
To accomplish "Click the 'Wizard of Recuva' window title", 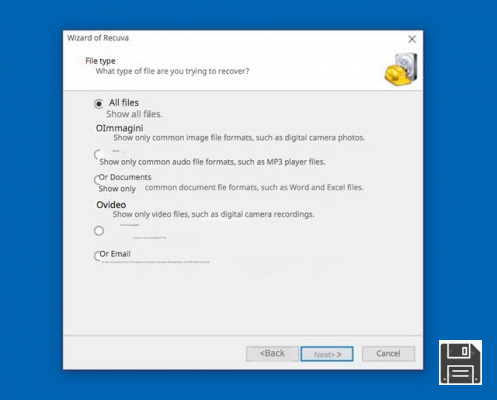I will point(98,38).
